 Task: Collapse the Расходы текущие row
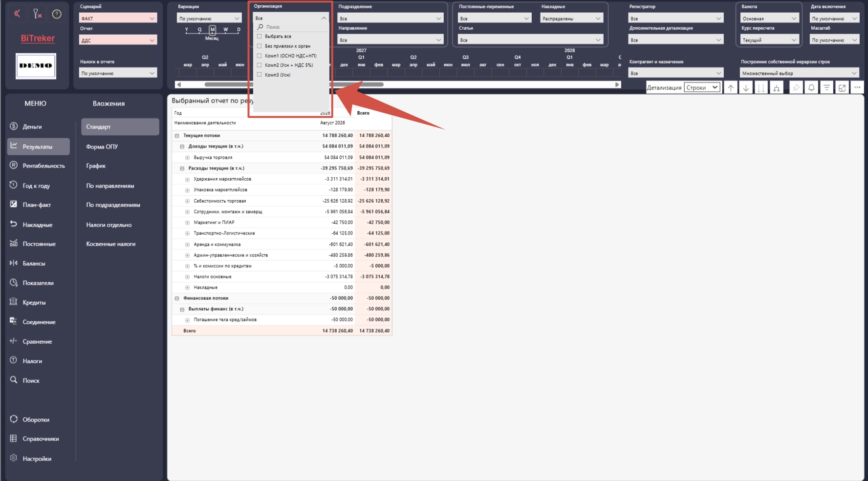[182, 168]
